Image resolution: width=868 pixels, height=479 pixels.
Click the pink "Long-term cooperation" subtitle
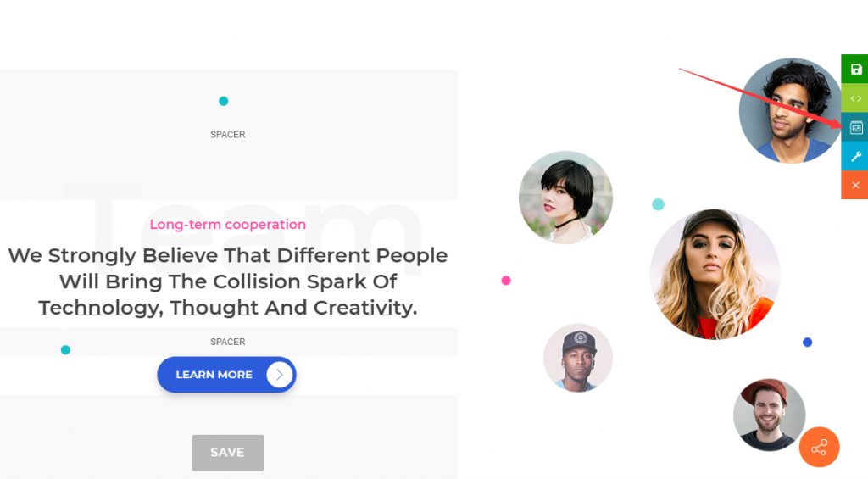point(227,225)
